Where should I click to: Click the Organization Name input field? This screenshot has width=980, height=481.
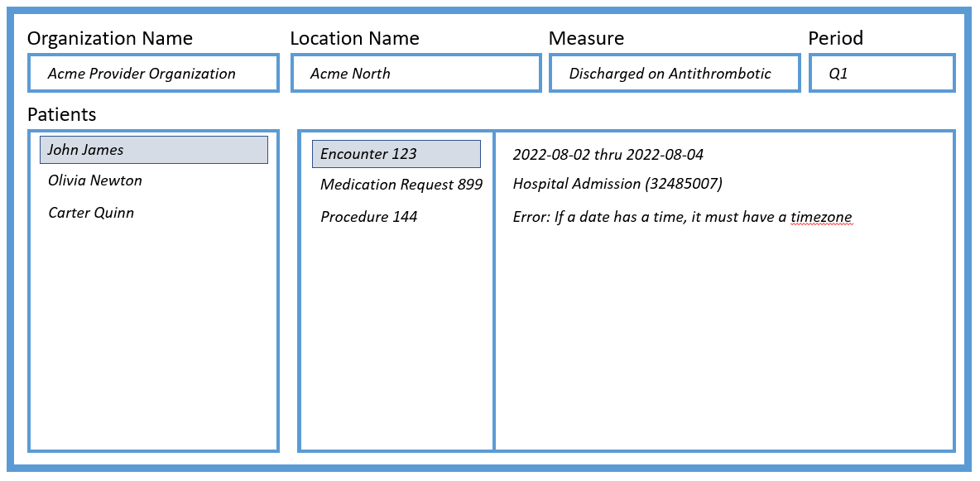tap(153, 74)
